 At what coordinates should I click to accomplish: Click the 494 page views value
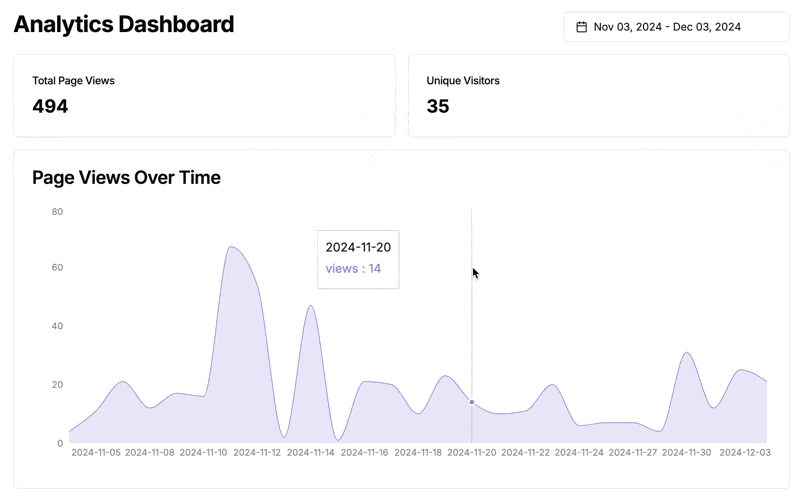point(50,106)
